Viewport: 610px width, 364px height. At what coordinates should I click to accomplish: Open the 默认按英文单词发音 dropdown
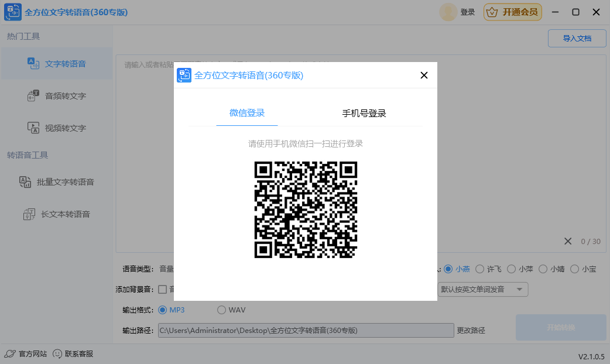pyautogui.click(x=474, y=289)
